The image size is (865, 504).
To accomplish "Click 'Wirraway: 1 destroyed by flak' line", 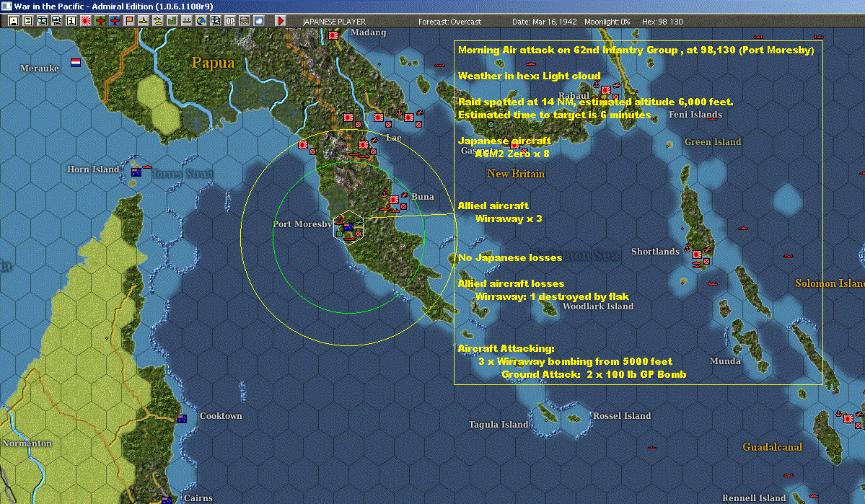I will tap(552, 296).
